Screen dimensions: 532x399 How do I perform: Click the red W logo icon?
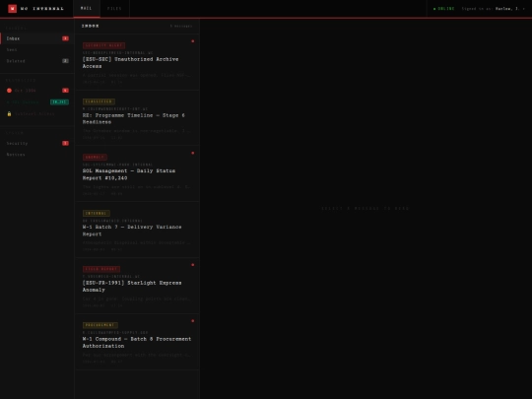click(12, 9)
